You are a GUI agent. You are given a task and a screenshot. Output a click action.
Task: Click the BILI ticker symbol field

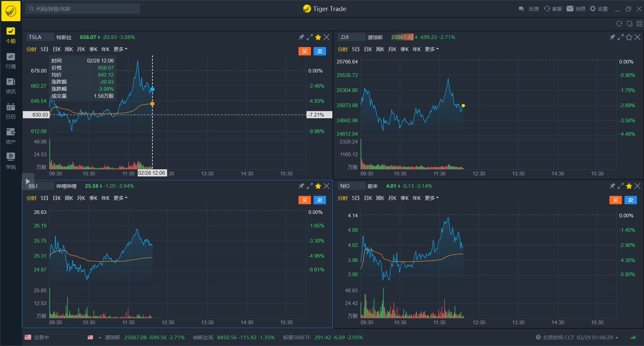point(40,186)
